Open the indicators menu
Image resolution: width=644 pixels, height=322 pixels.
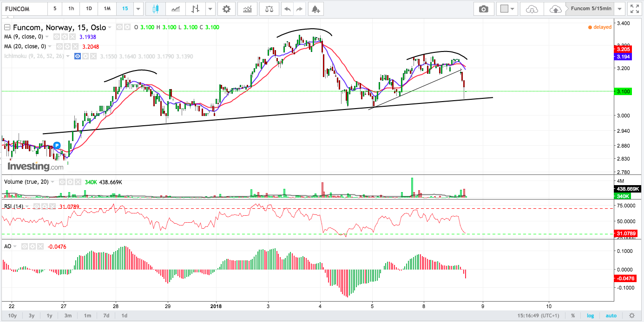248,9
